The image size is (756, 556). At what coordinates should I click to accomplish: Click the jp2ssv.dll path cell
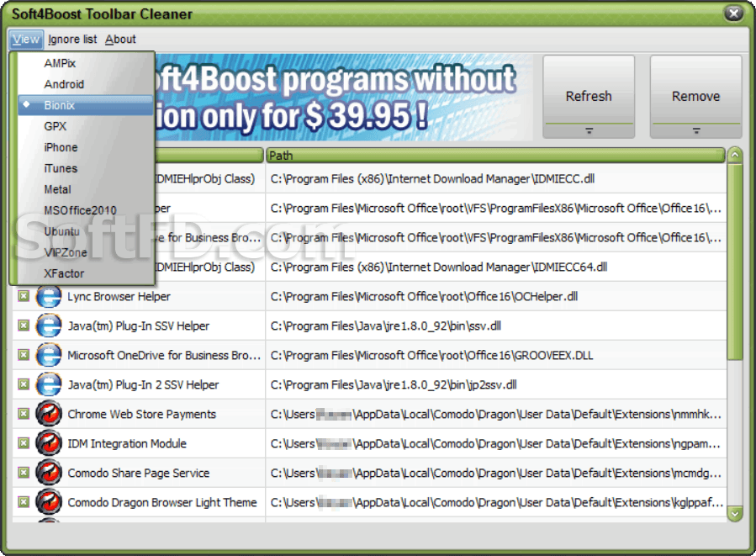[496, 384]
